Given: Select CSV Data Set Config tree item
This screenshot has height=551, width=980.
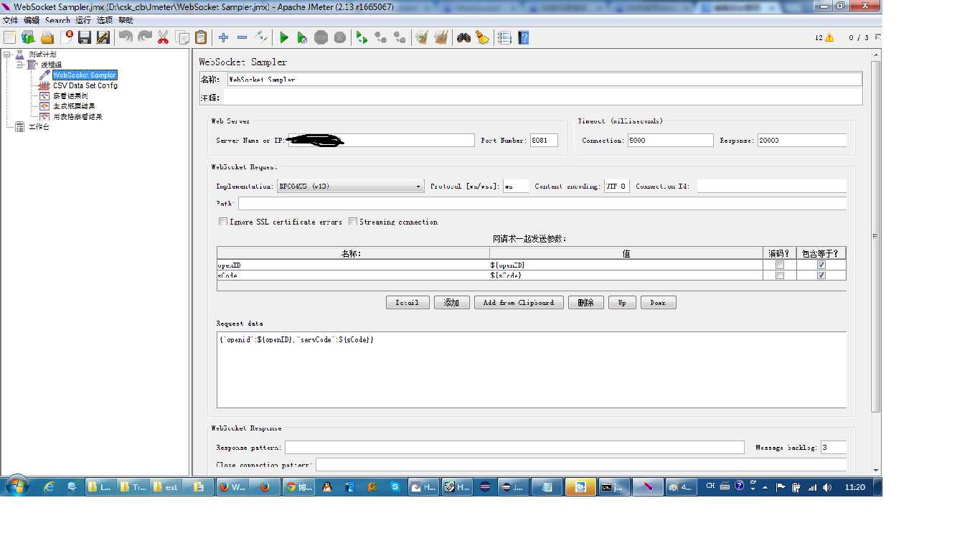Looking at the screenshot, I should 85,85.
